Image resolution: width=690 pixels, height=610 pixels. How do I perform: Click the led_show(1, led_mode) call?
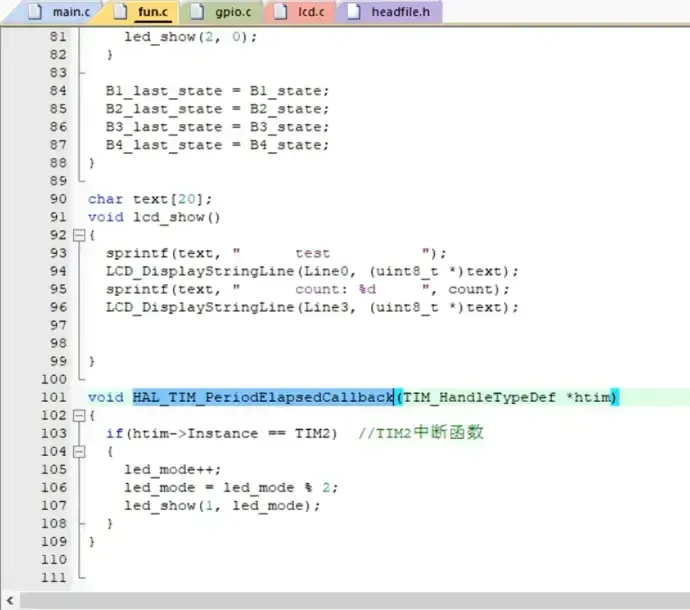click(222, 505)
